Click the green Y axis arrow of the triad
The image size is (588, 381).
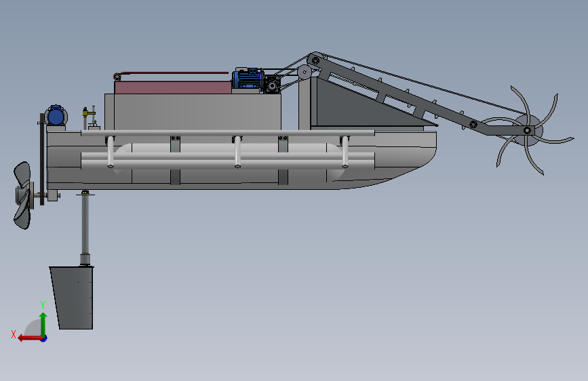click(x=43, y=325)
